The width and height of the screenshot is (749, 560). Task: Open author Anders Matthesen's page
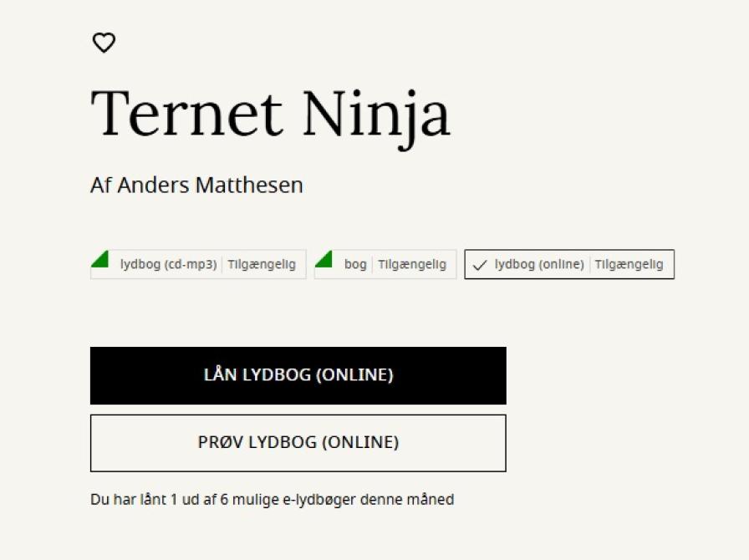(x=210, y=186)
